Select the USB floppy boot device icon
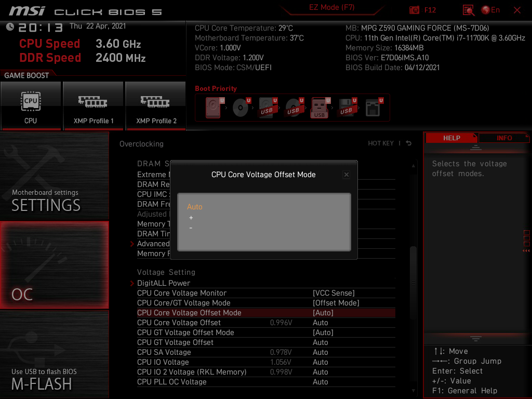The height and width of the screenshot is (399, 532). pos(347,108)
